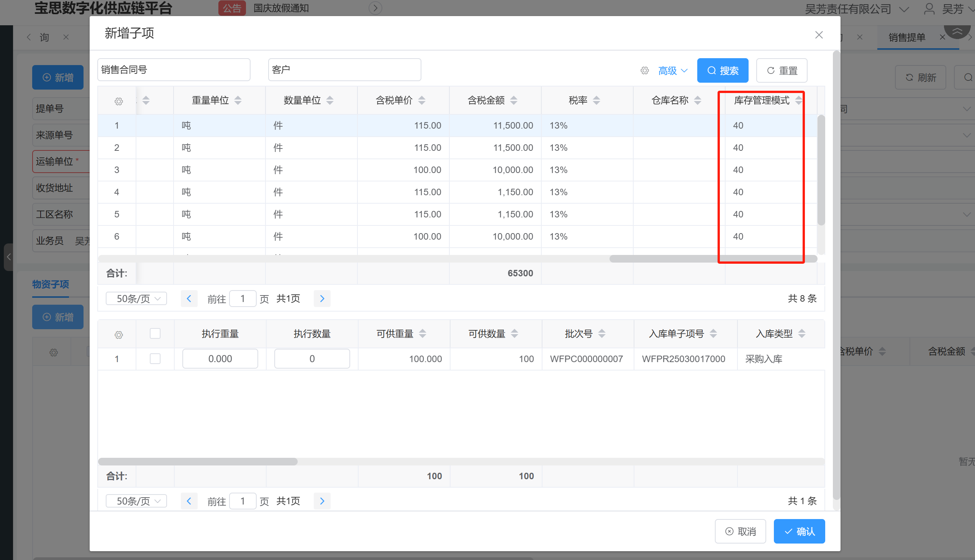The image size is (975, 560).
Task: Sort by 库存管理模式 column
Action: click(798, 100)
